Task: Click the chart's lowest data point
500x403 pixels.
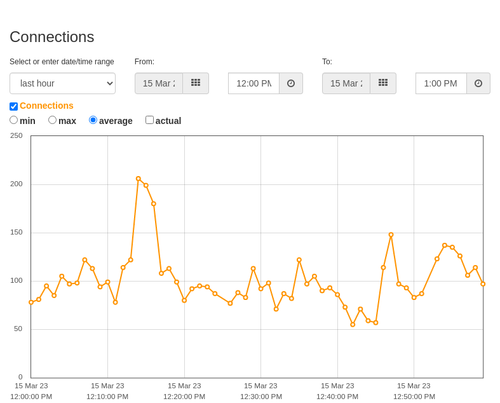Action: click(x=353, y=324)
